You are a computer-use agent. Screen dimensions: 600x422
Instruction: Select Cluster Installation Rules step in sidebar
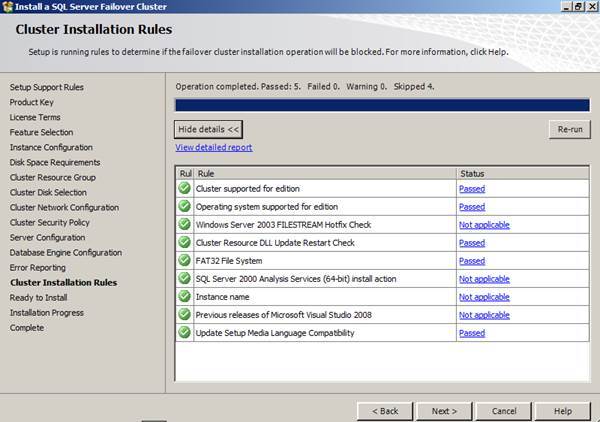click(64, 282)
